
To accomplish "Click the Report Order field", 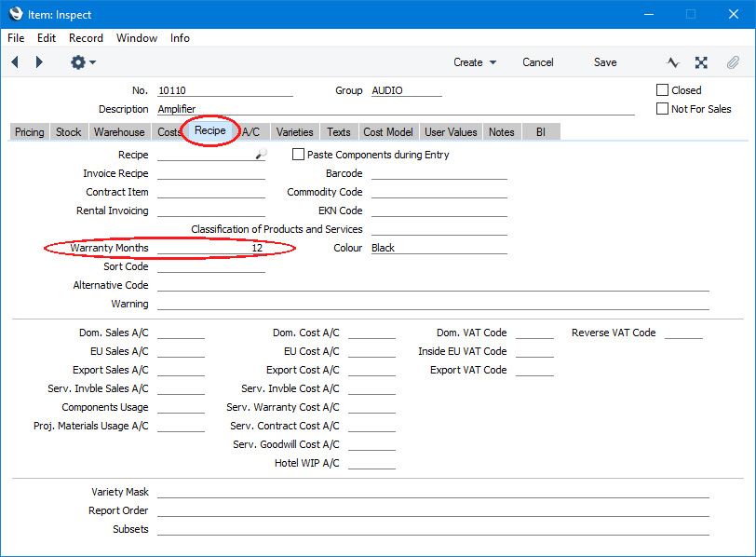I will pyautogui.click(x=433, y=510).
